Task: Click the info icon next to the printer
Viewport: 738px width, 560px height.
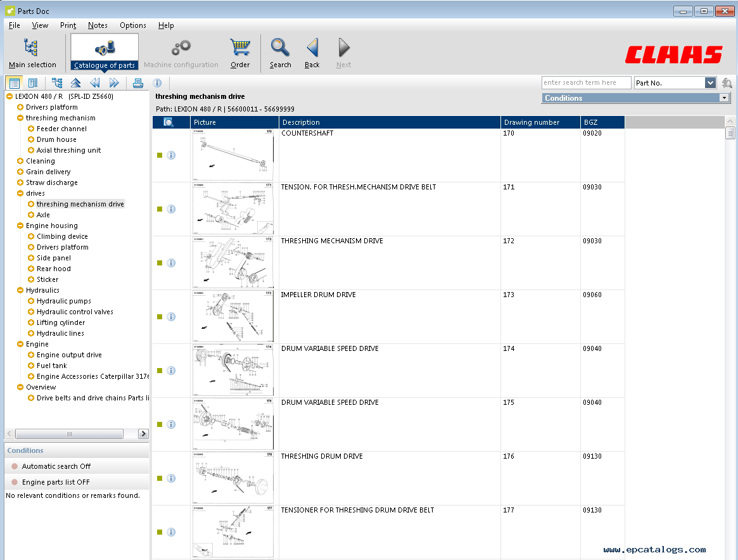Action: (156, 82)
